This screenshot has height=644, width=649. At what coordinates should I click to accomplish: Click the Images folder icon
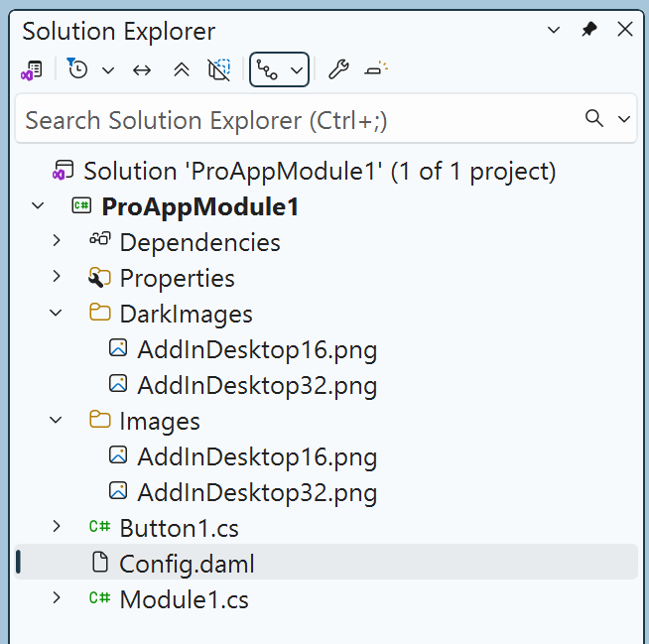(100, 420)
